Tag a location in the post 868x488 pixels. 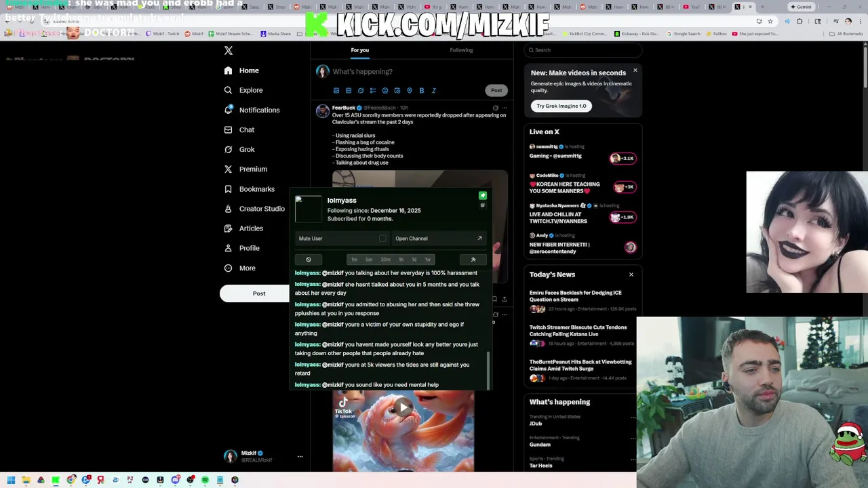410,90
